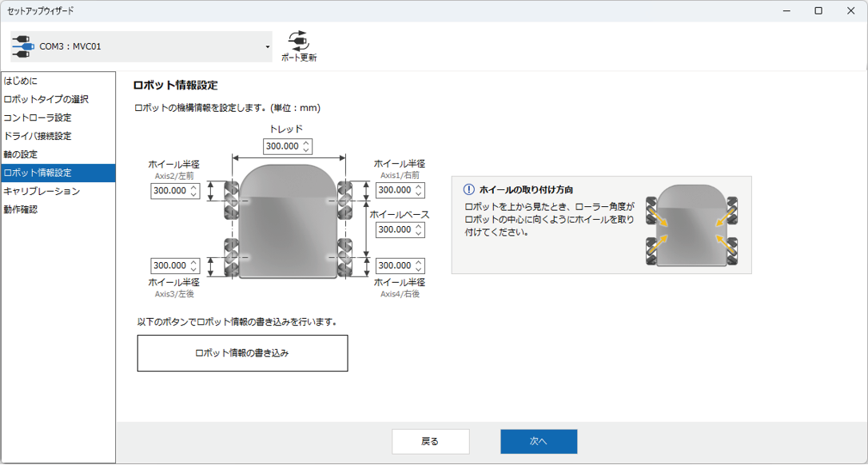Click the 戻る button
Viewport: 868px width, 465px height.
(x=430, y=441)
